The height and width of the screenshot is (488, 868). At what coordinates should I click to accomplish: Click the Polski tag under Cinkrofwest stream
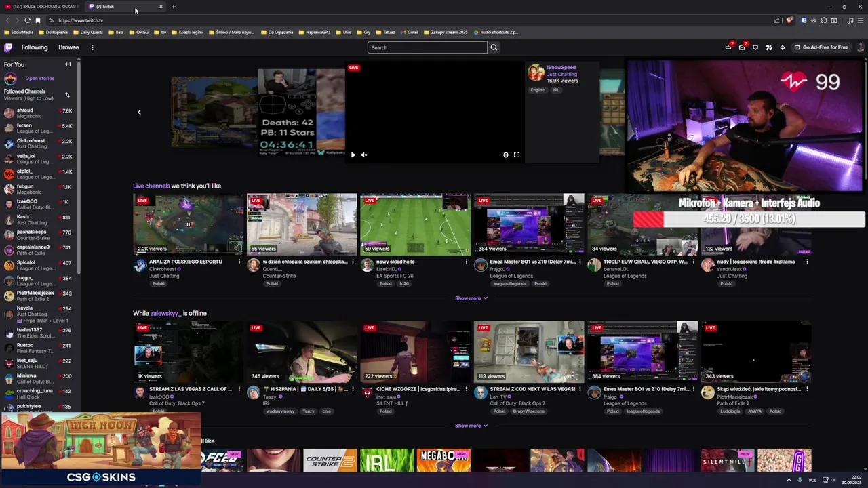pos(158,283)
